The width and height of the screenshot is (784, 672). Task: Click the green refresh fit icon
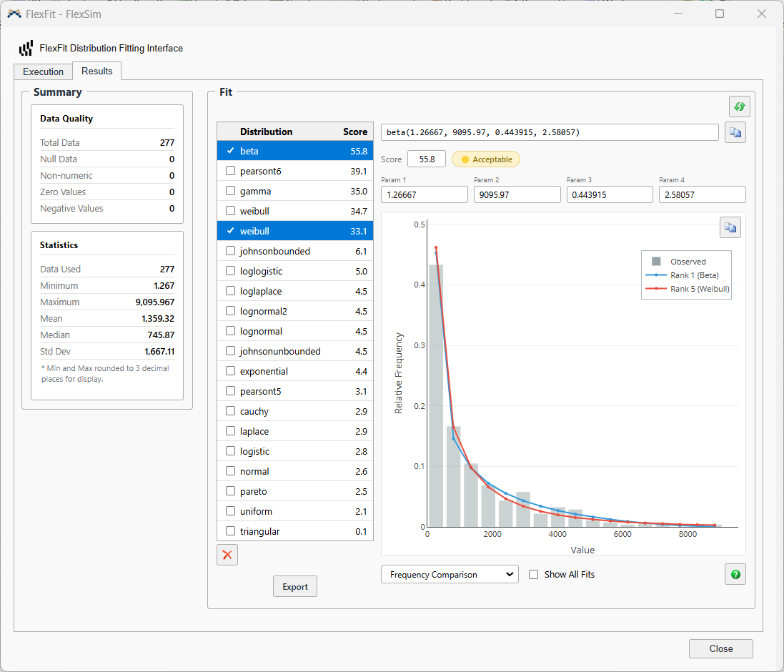tap(739, 107)
